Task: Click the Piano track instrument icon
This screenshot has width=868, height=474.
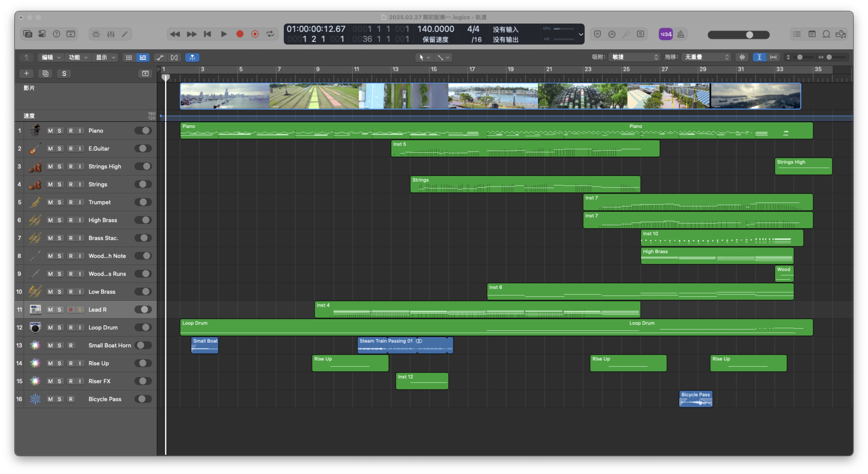Action: click(35, 130)
